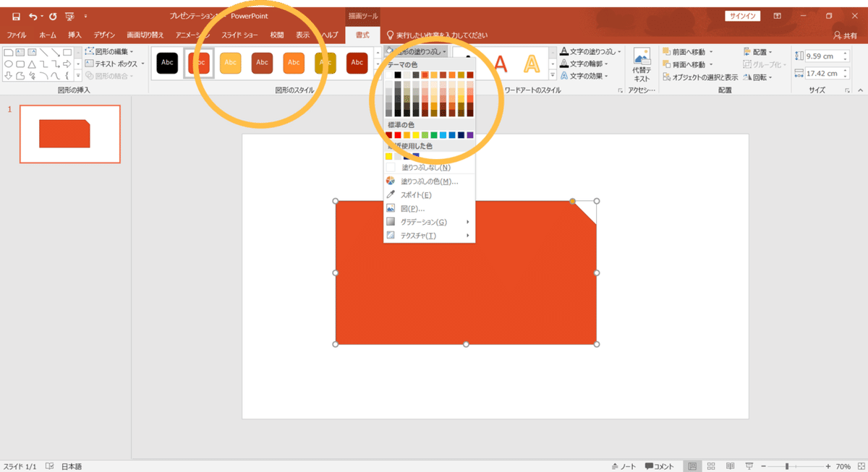Click the サインイン button
Screen dimensions: 868x472
point(742,14)
